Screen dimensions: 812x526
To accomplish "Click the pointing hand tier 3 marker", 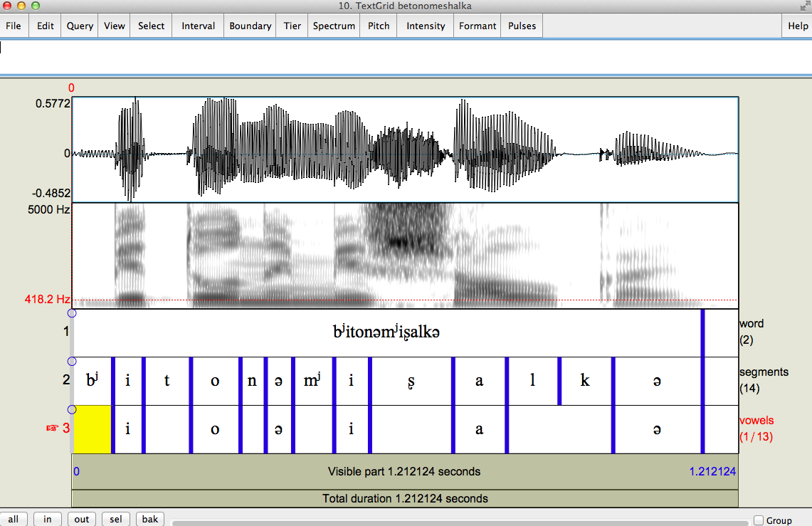I will point(52,428).
